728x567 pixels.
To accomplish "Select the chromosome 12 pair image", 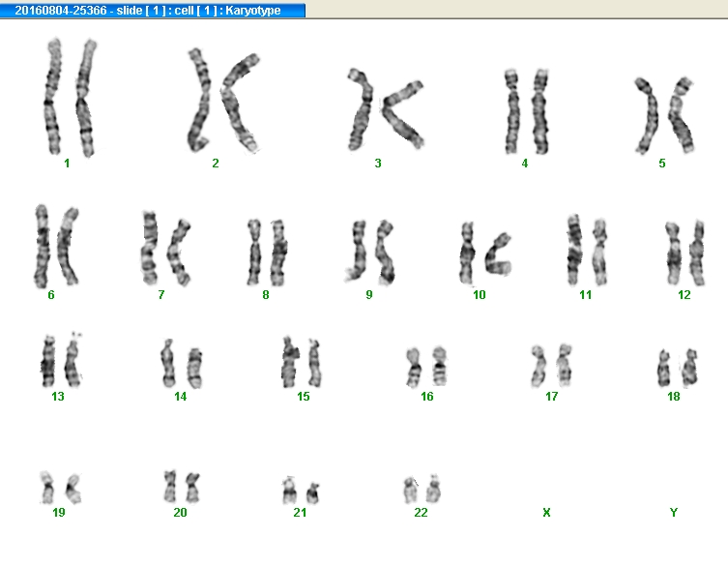I will click(685, 254).
